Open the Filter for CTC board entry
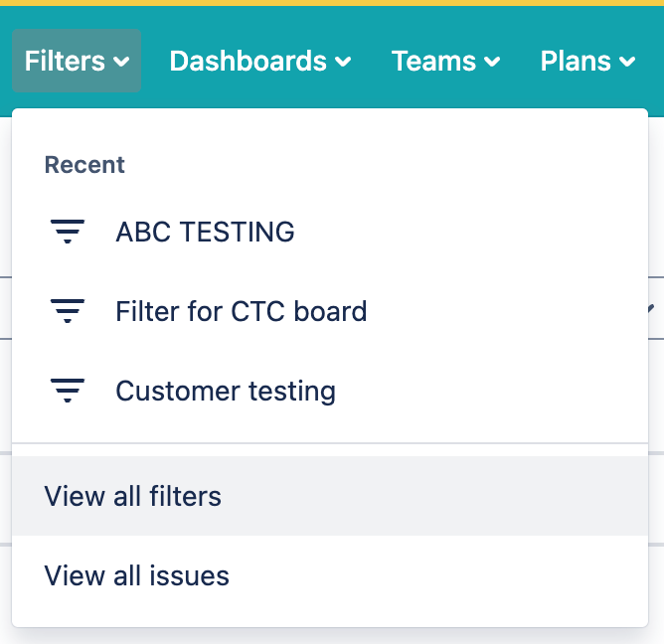The height and width of the screenshot is (644, 664). point(242,312)
